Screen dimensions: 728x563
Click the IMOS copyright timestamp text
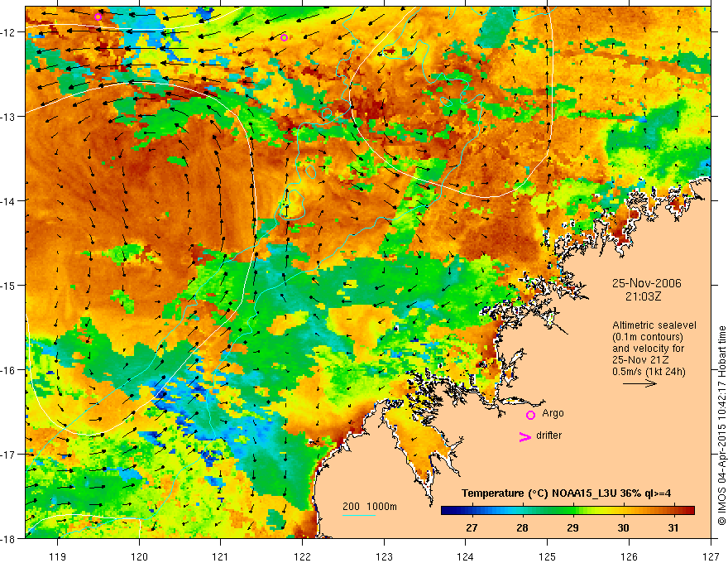point(721,426)
